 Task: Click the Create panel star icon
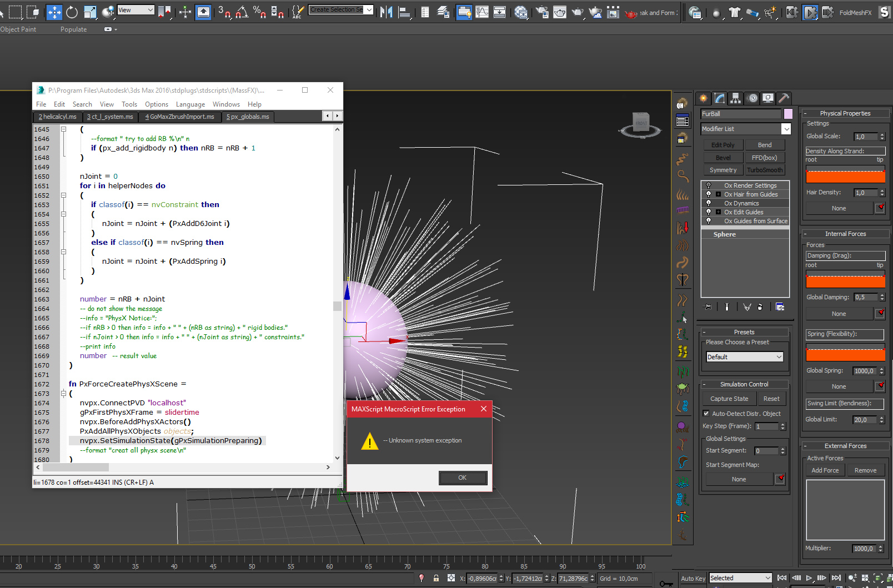703,98
